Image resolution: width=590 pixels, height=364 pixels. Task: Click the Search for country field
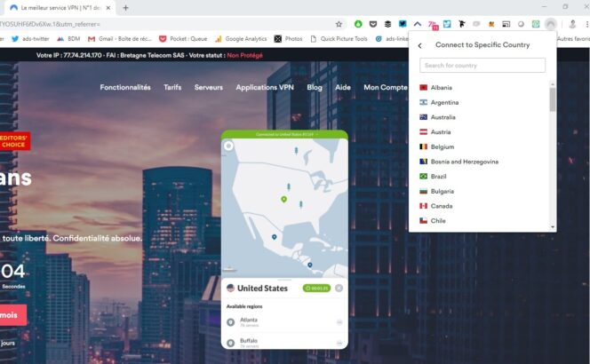pos(482,65)
